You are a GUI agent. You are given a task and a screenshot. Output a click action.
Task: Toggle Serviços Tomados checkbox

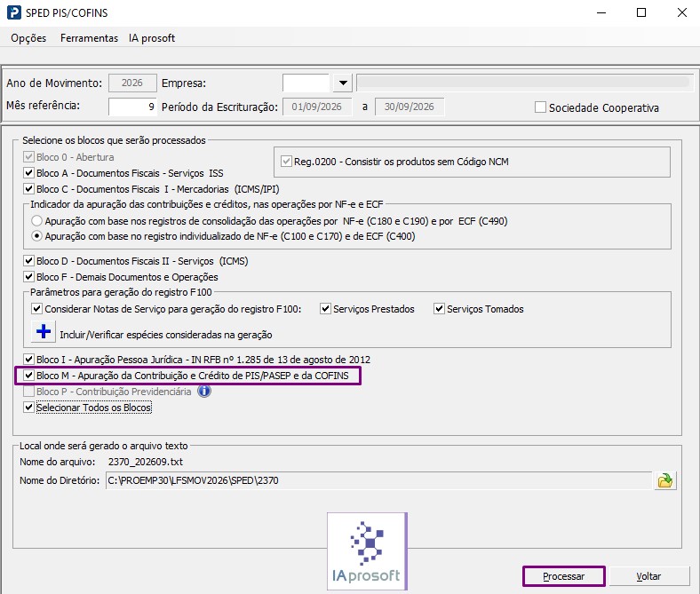[x=440, y=309]
